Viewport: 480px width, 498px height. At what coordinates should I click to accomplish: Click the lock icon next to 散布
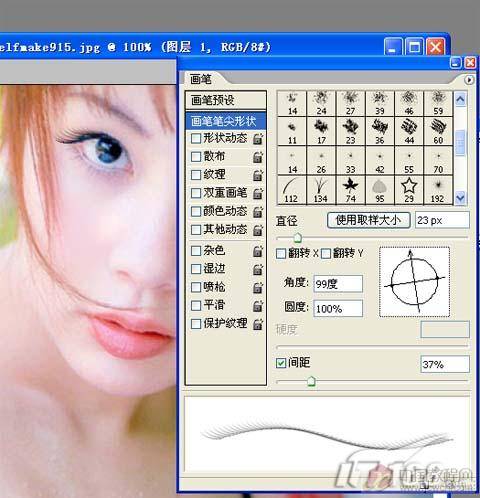click(258, 157)
